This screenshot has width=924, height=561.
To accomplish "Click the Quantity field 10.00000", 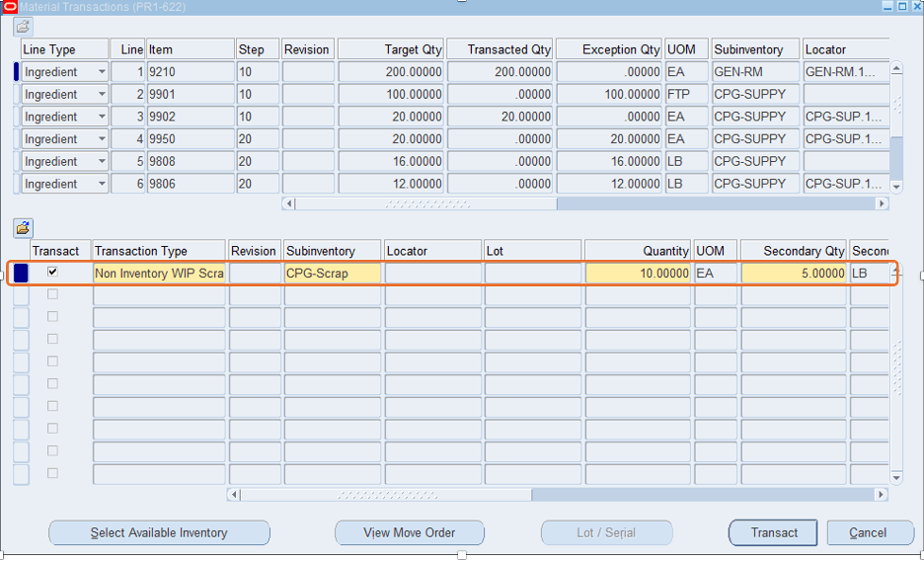I will tap(638, 274).
